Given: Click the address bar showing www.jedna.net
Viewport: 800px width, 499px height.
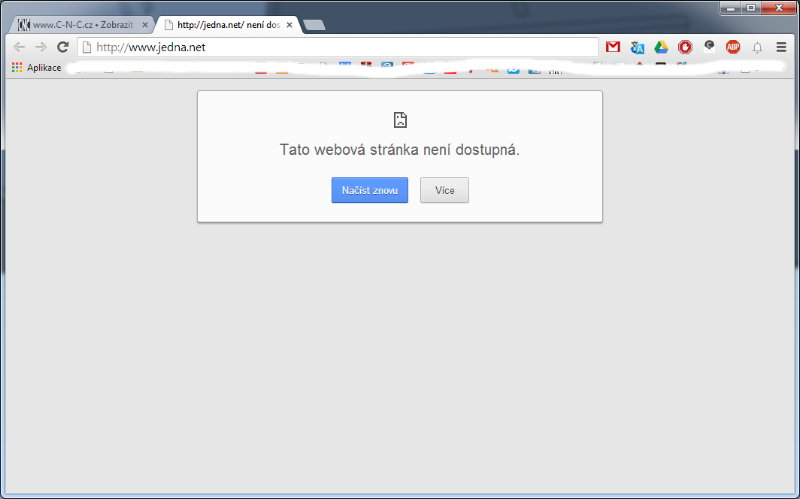Looking at the screenshot, I should (x=340, y=47).
